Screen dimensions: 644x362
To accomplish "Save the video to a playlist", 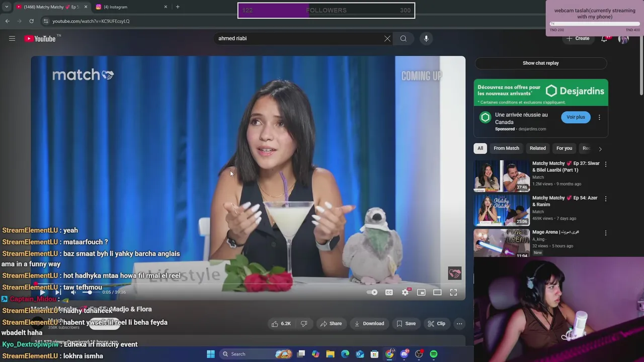I will 406,324.
